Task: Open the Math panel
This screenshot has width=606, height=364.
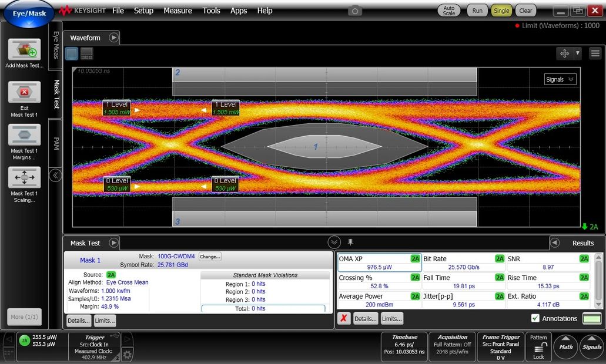Action: tap(565, 347)
